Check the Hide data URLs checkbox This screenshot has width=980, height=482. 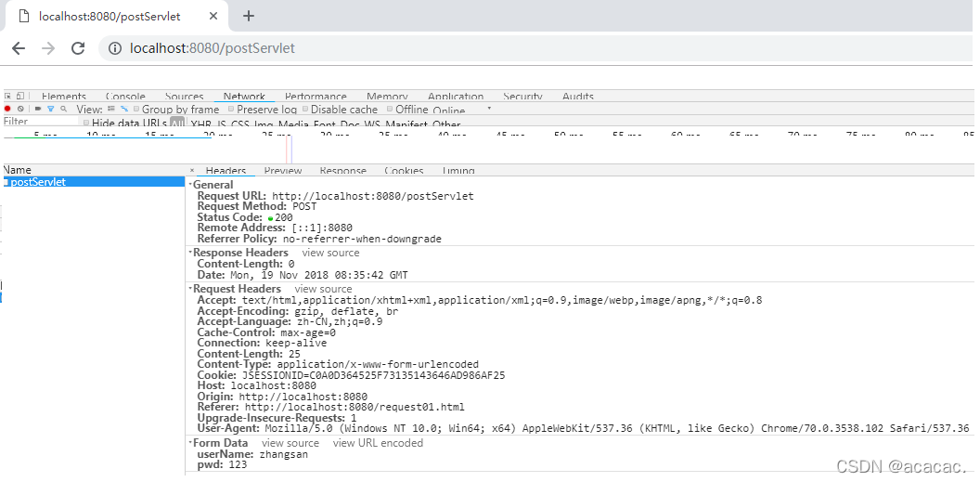tap(86, 123)
